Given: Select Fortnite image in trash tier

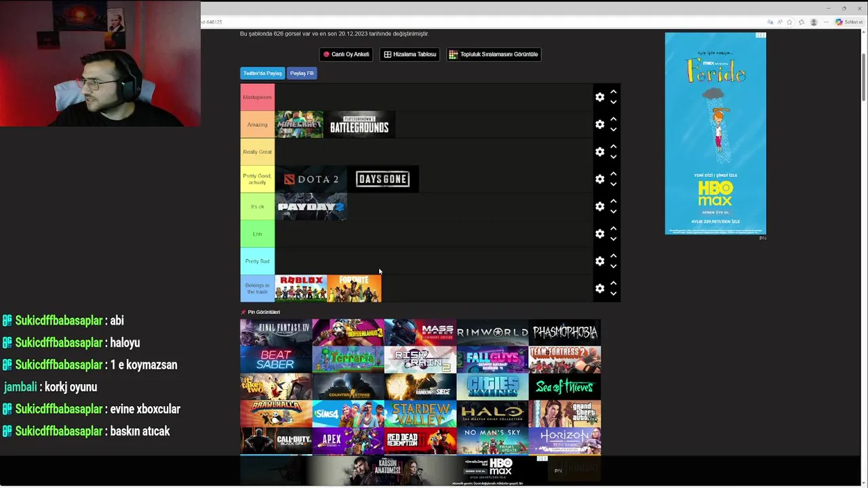Looking at the screenshot, I should click(x=354, y=288).
